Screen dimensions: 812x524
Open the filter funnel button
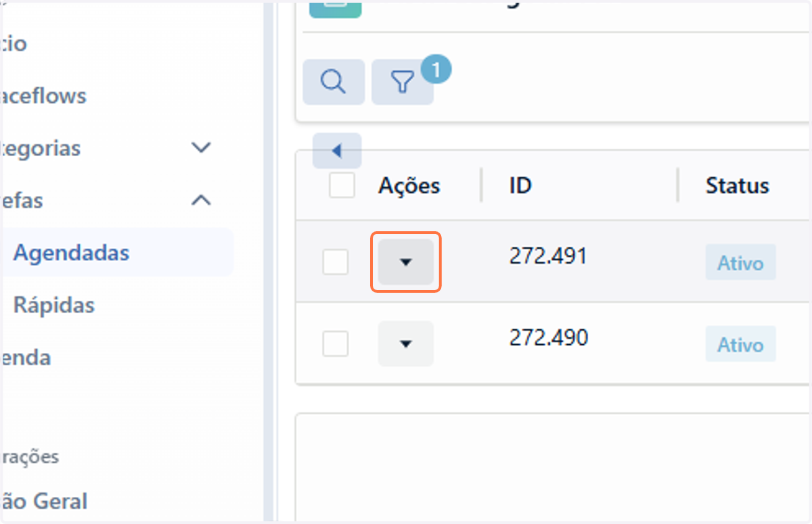403,82
